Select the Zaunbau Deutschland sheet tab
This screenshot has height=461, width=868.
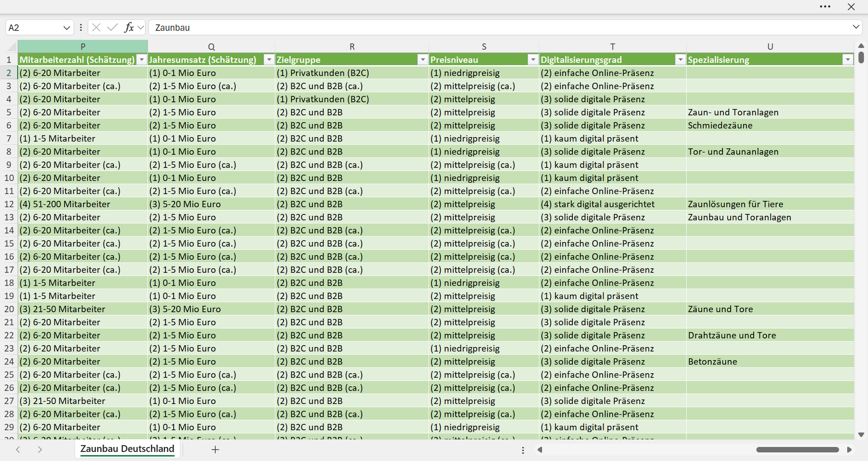pyautogui.click(x=127, y=449)
